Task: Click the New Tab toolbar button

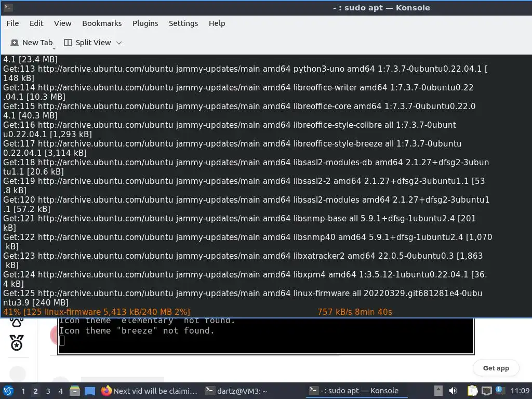Action: 32,43
